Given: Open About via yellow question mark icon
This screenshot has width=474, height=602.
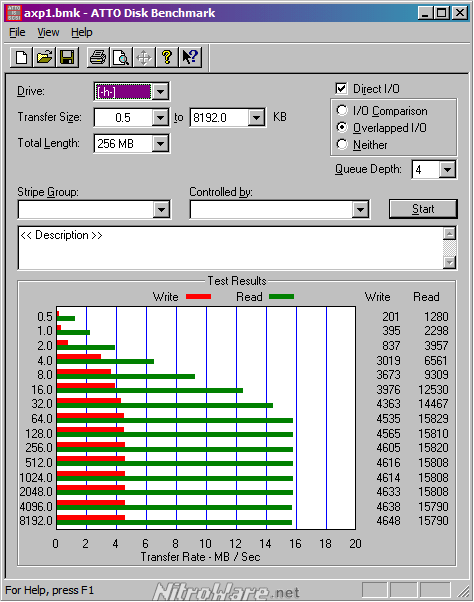Looking at the screenshot, I should [x=167, y=58].
